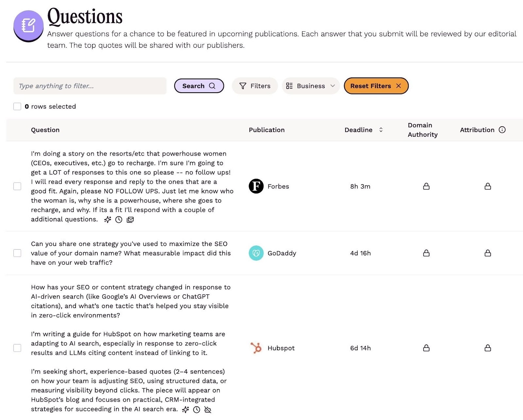
Task: Click the GoDaddy publication logo
Action: coord(256,253)
